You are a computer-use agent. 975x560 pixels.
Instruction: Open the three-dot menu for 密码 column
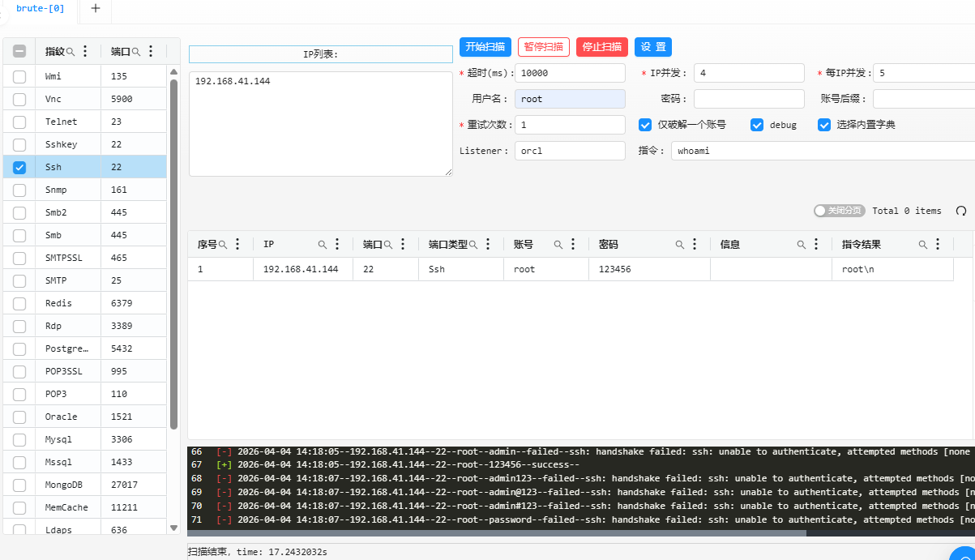click(x=695, y=244)
